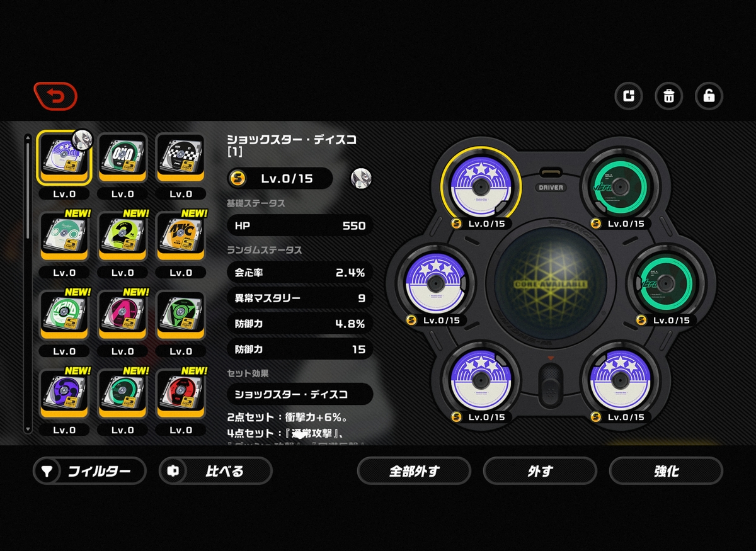Image resolution: width=756 pixels, height=551 pixels.
Task: Toggle the padlock lock icon
Action: tap(709, 96)
